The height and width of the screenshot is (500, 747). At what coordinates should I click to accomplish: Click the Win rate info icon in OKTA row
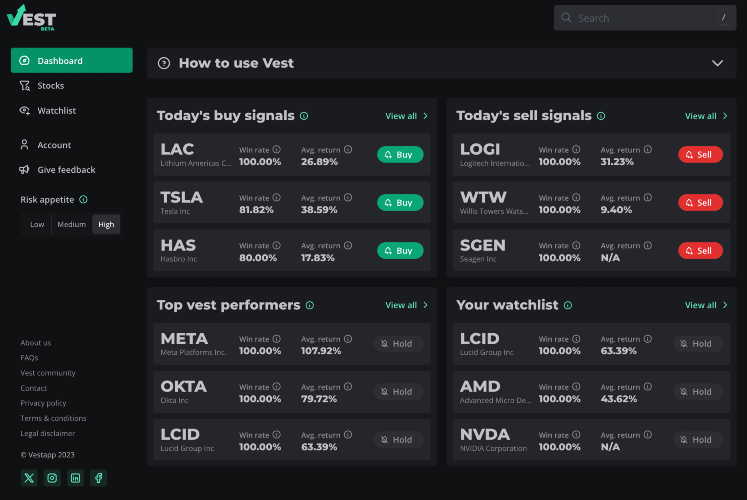pos(277,387)
